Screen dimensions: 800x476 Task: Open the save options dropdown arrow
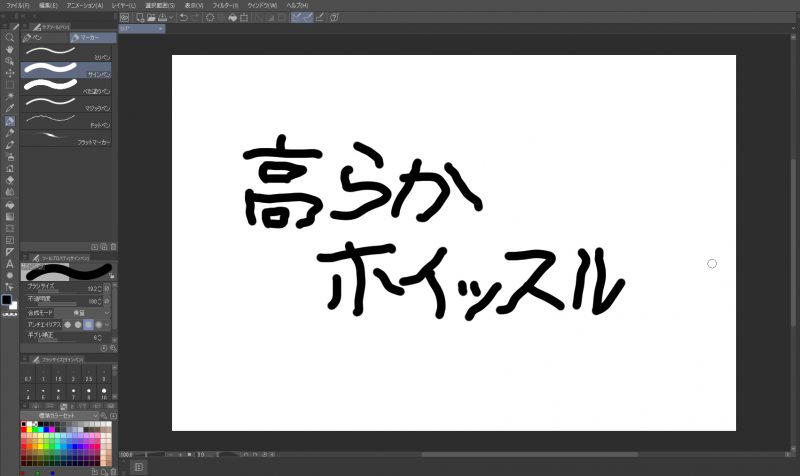coord(171,17)
